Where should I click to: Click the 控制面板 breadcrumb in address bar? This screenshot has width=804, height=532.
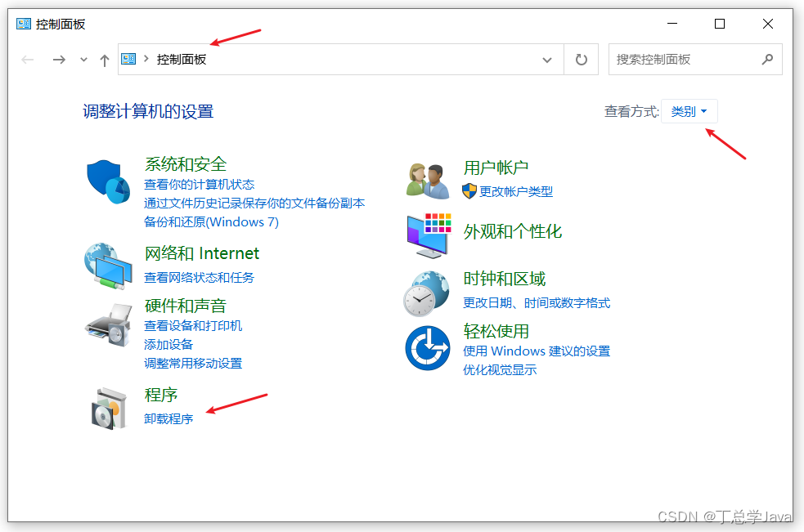pyautogui.click(x=182, y=60)
